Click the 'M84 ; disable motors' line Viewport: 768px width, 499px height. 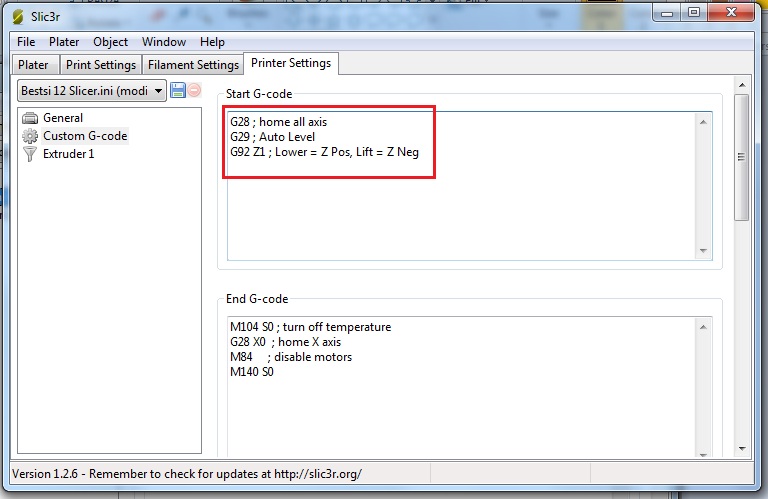click(x=291, y=357)
